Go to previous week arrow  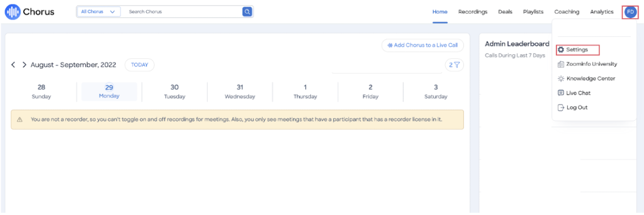(13, 65)
